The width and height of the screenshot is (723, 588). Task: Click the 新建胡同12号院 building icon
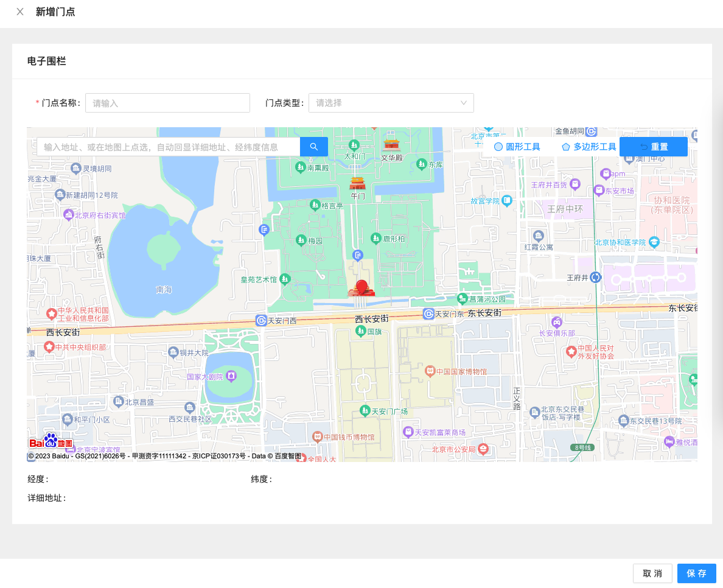[x=60, y=195]
